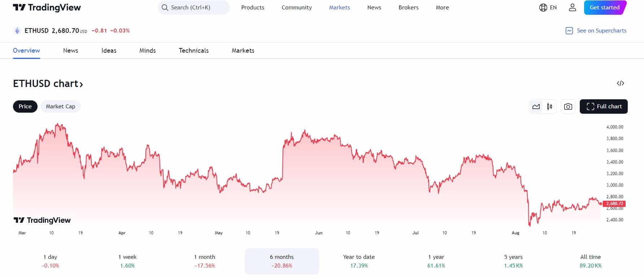This screenshot has width=644, height=278.
Task: Click the −0.03% change value
Action: pos(120,31)
